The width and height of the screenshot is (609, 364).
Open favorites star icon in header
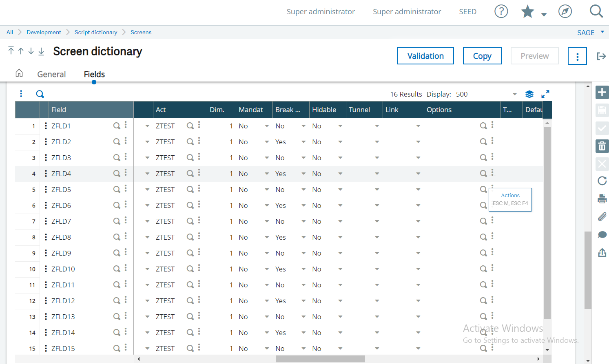pos(527,11)
